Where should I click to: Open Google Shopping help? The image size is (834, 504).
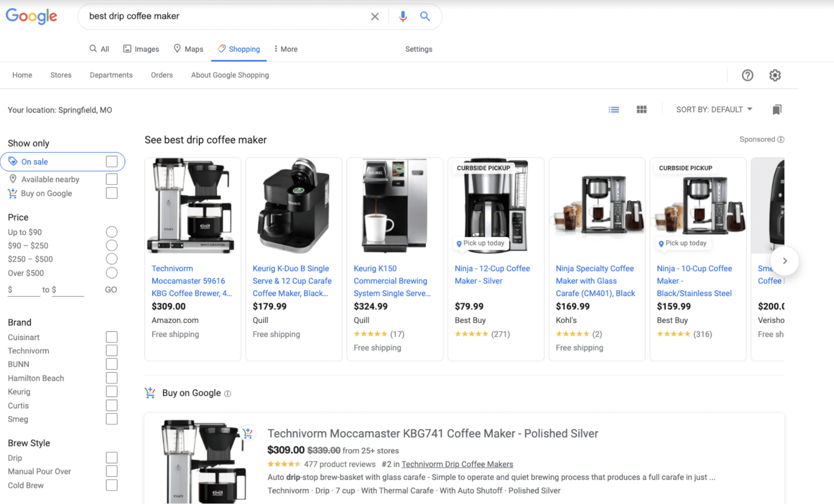coord(747,75)
